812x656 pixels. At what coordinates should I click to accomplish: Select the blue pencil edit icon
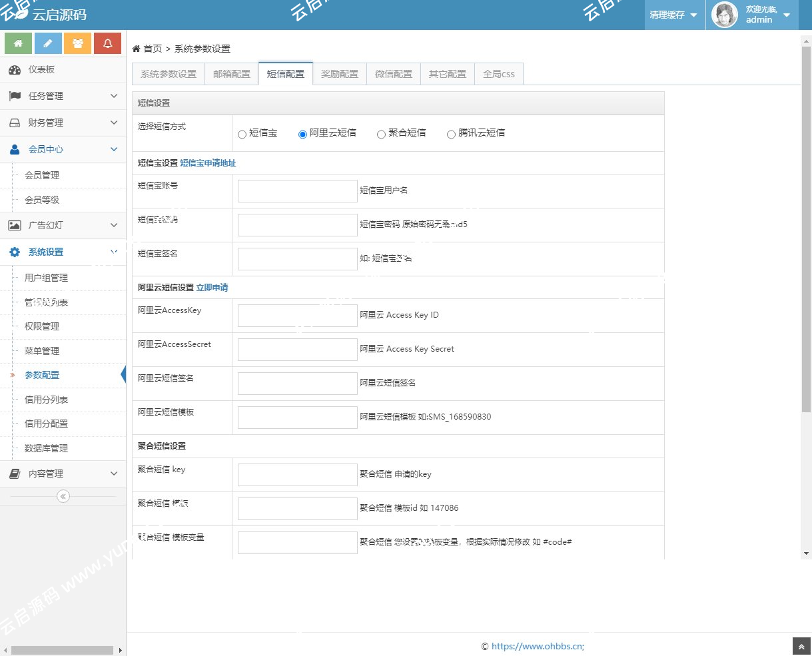48,43
